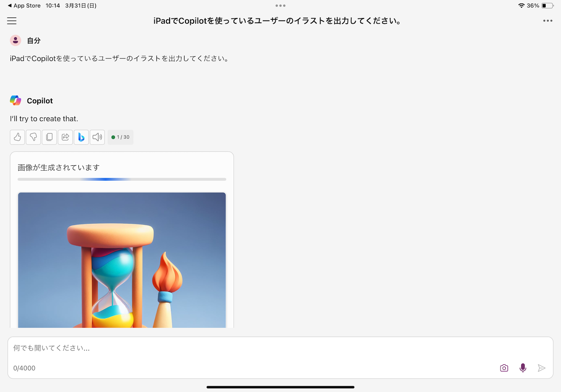The width and height of the screenshot is (561, 392).
Task: Click the thumbs down dislike button
Action: point(33,137)
